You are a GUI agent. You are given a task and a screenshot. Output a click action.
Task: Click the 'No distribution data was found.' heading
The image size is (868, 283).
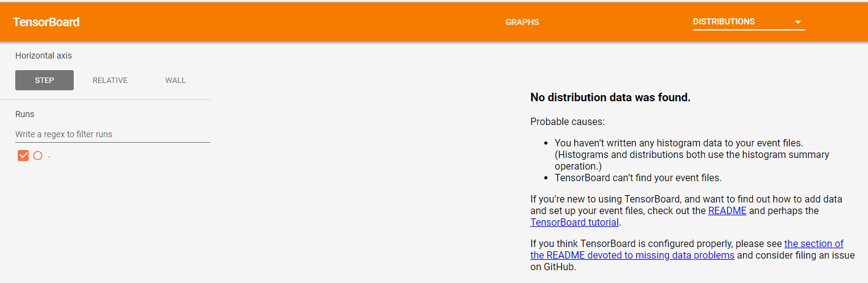[610, 98]
